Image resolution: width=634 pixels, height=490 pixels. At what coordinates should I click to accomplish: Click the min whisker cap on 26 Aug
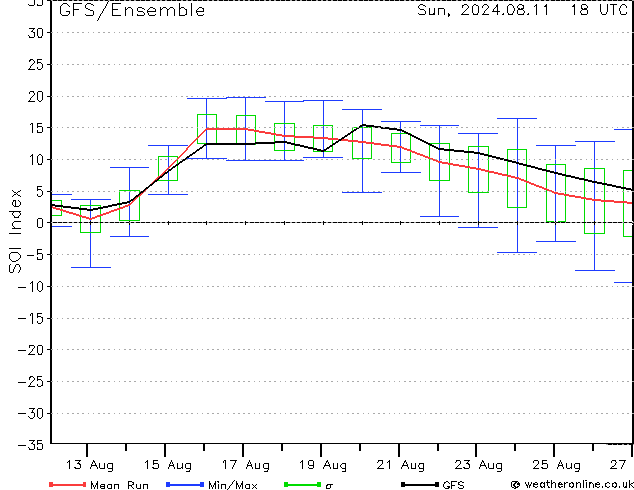pos(595,270)
